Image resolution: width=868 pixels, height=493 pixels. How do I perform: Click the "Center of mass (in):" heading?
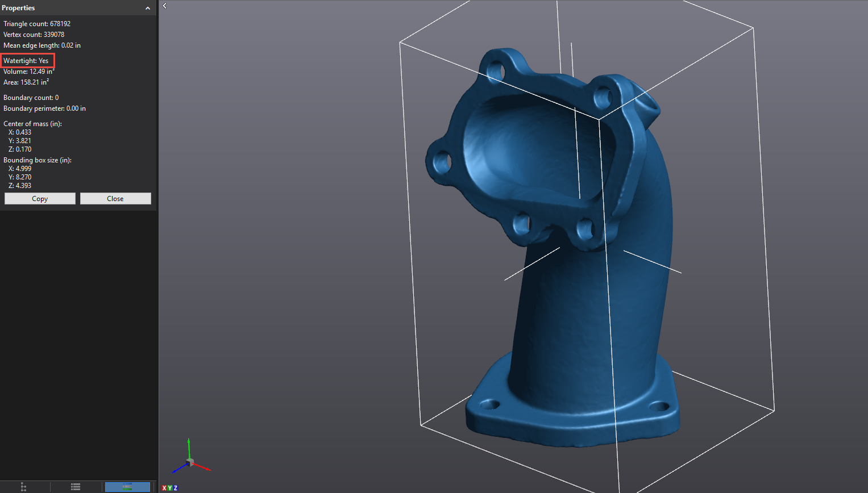pyautogui.click(x=32, y=124)
